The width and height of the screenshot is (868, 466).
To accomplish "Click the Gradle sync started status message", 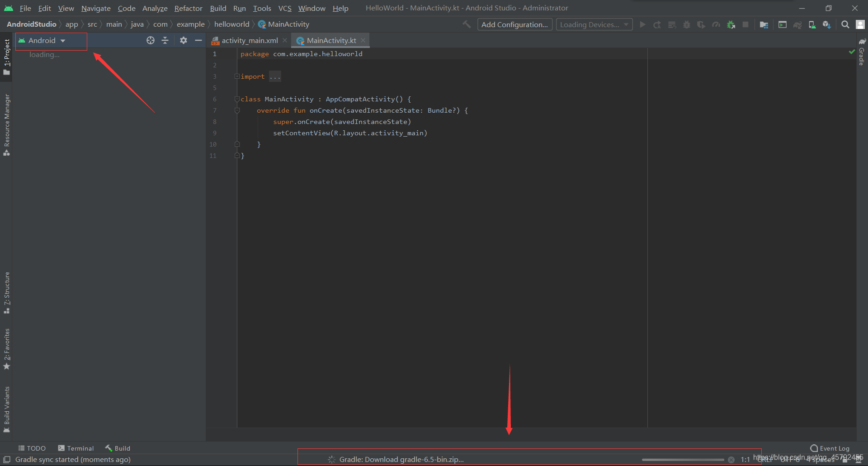I will tap(73, 460).
